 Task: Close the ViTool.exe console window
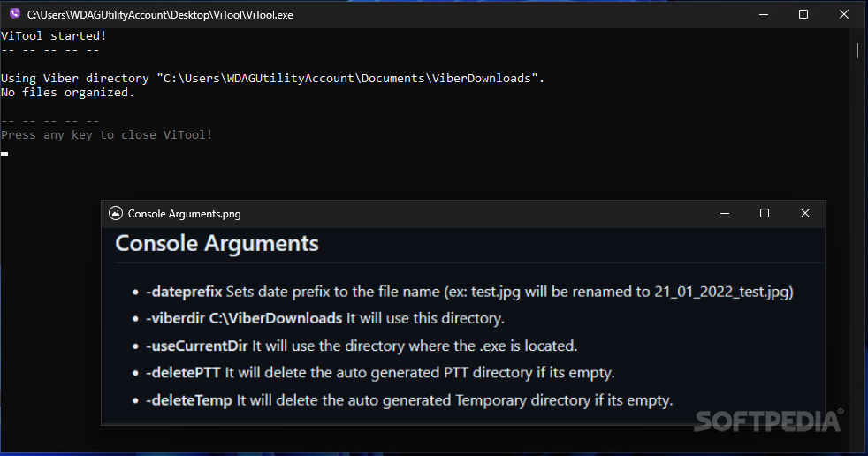coord(843,14)
